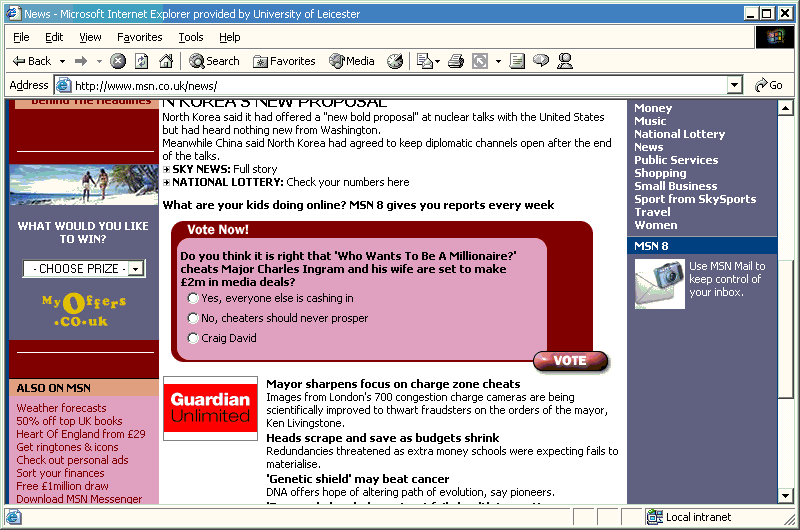Open the 'Small Business' link
Image resolution: width=800 pixels, height=530 pixels.
coord(676,186)
